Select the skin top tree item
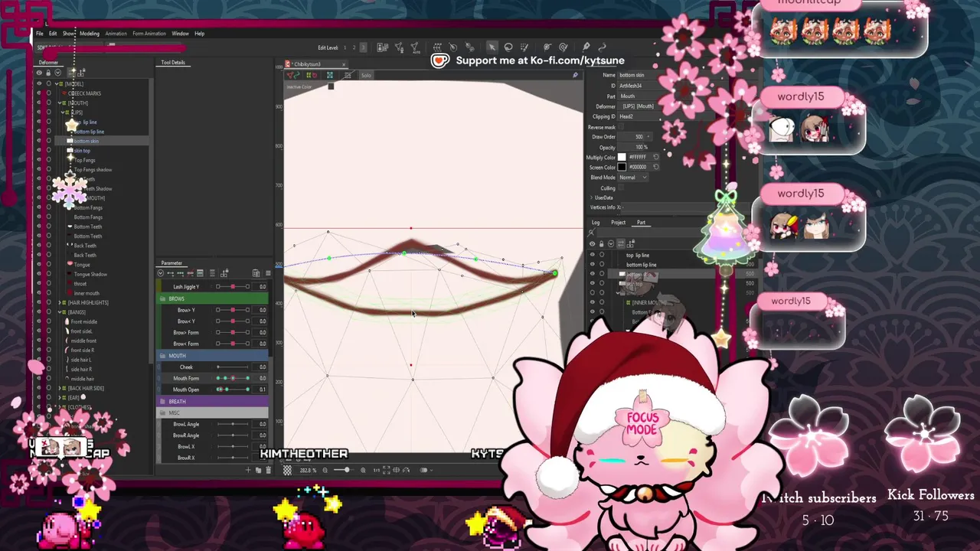This screenshot has height=551, width=980. [x=82, y=151]
